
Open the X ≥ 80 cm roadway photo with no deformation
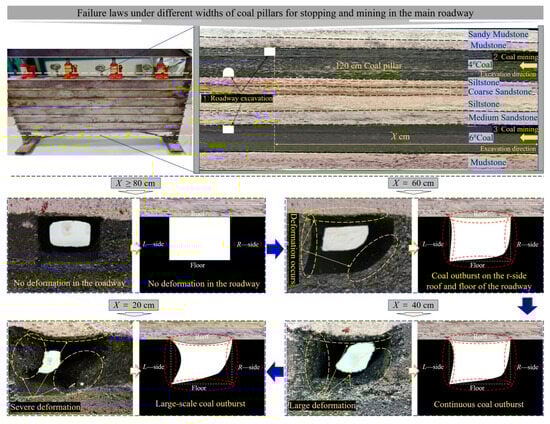69,245
